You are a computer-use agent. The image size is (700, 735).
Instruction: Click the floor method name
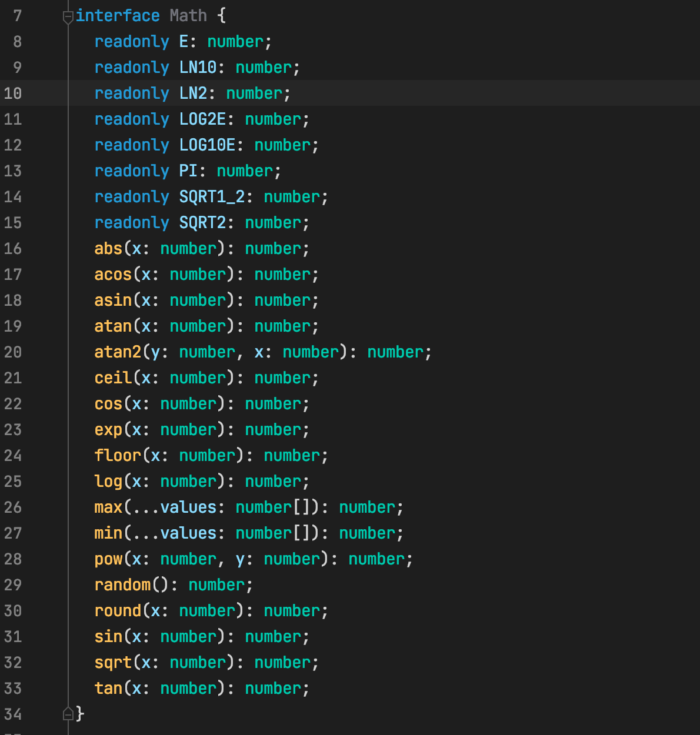click(117, 455)
